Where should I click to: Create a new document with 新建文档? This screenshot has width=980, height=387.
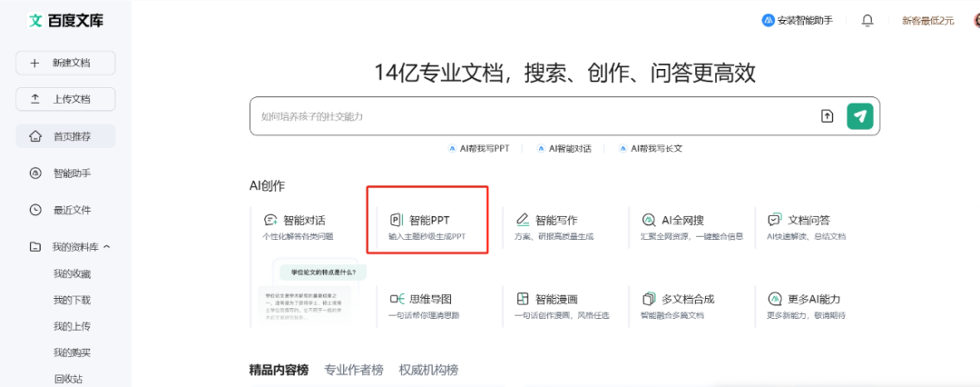click(x=65, y=64)
